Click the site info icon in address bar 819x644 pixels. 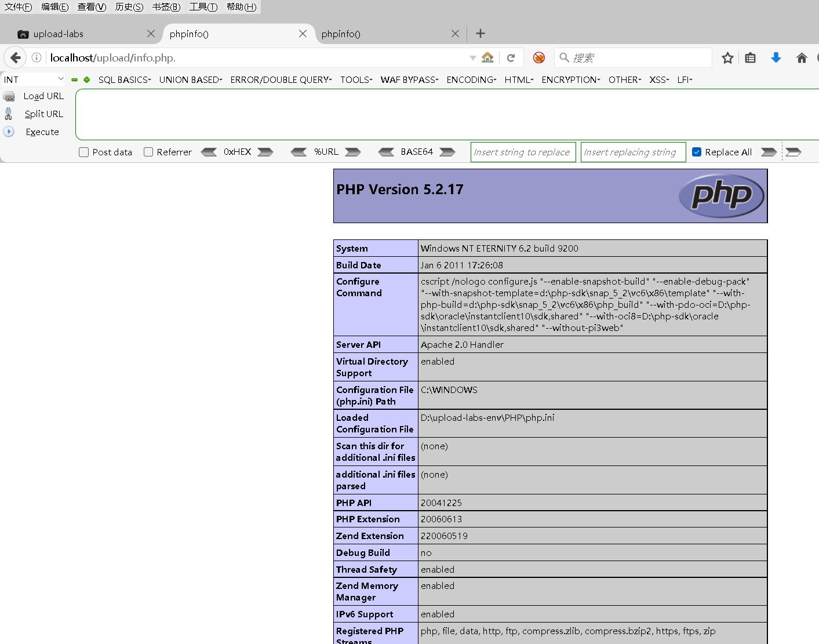[37, 57]
